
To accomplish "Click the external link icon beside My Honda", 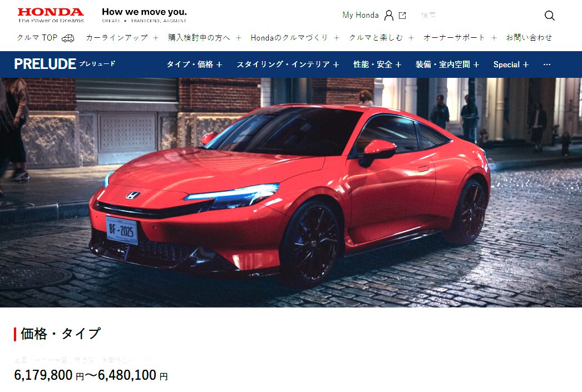I will (x=402, y=15).
